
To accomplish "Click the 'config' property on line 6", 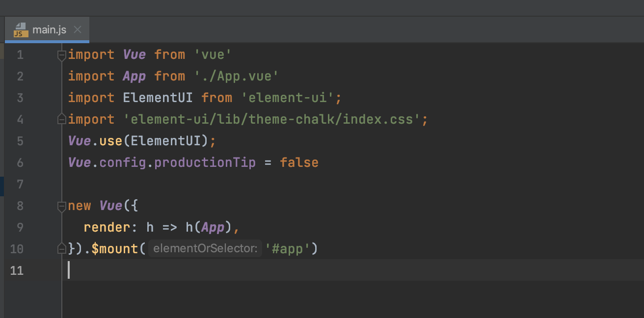I will click(x=123, y=162).
